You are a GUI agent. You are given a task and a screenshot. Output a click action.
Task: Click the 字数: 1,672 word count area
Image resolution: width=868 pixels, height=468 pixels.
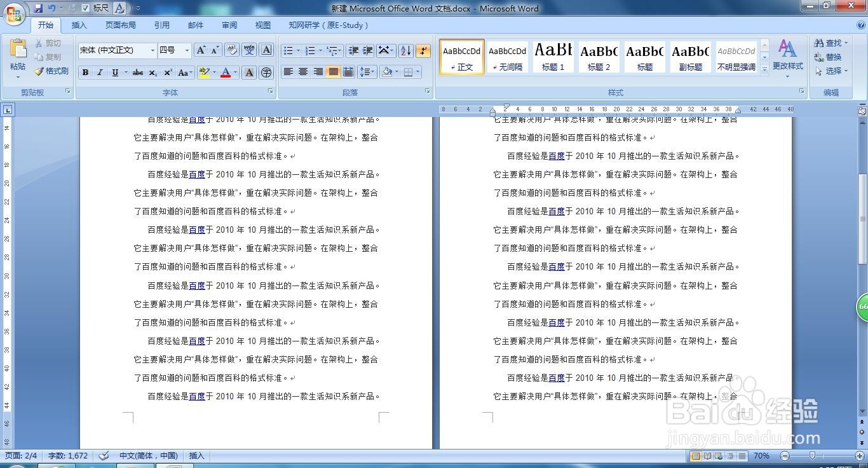pyautogui.click(x=68, y=456)
